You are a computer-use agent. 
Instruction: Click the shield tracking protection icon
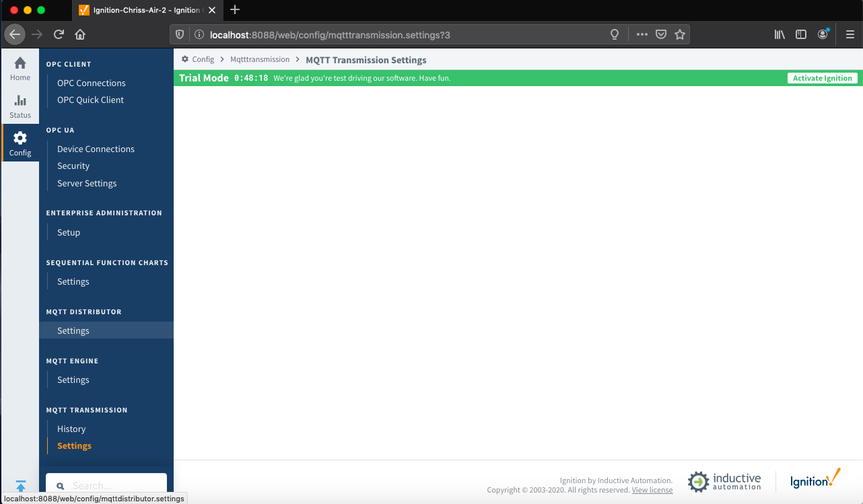[x=180, y=34]
